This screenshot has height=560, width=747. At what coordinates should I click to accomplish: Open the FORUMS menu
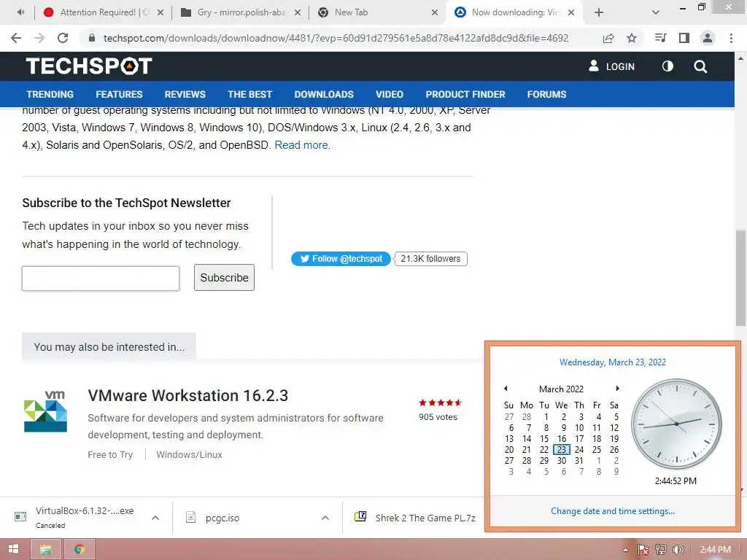[x=546, y=94]
